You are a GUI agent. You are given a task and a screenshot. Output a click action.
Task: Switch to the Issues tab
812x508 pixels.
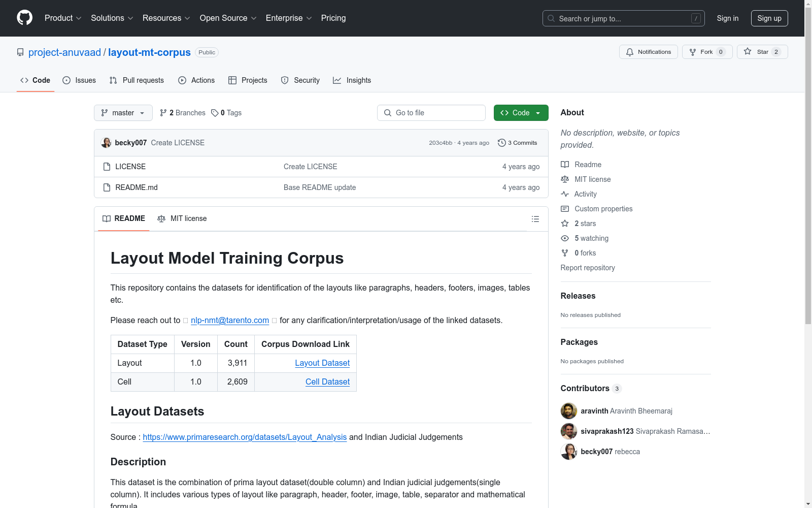tap(79, 80)
